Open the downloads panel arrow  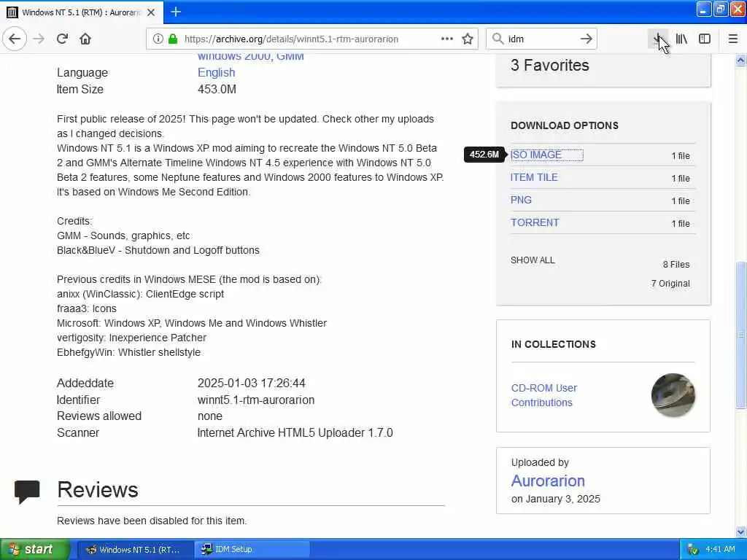(657, 39)
